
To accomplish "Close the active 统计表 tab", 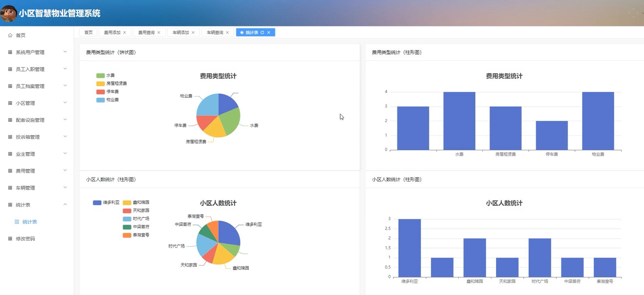I will pos(269,32).
